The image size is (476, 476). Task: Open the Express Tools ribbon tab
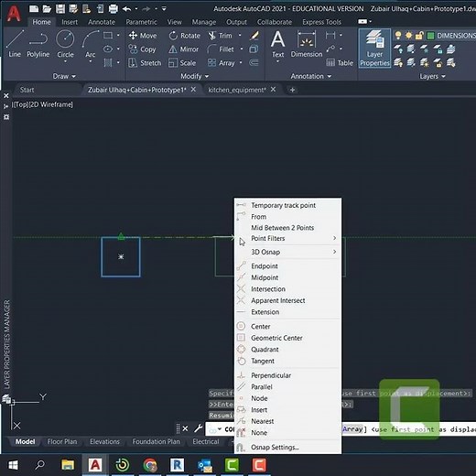click(x=321, y=22)
